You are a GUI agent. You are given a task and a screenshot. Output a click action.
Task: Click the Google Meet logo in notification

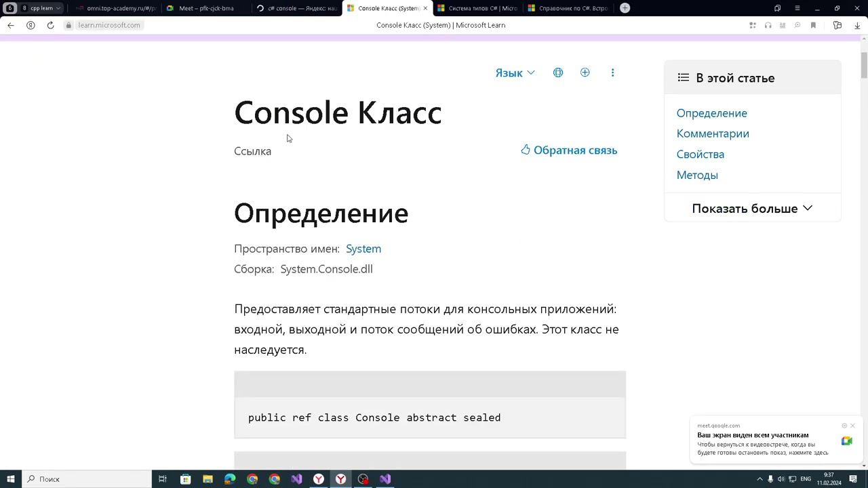click(x=846, y=441)
